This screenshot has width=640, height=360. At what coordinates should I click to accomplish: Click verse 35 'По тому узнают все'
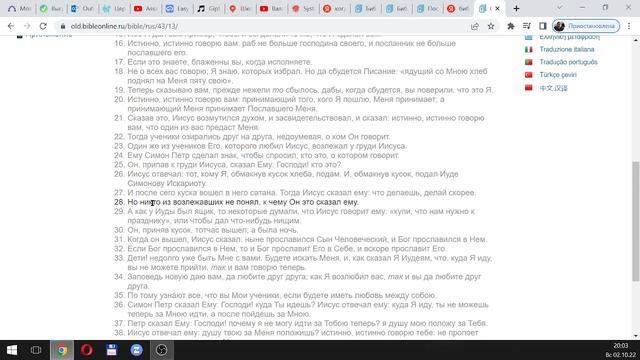[x=282, y=296]
